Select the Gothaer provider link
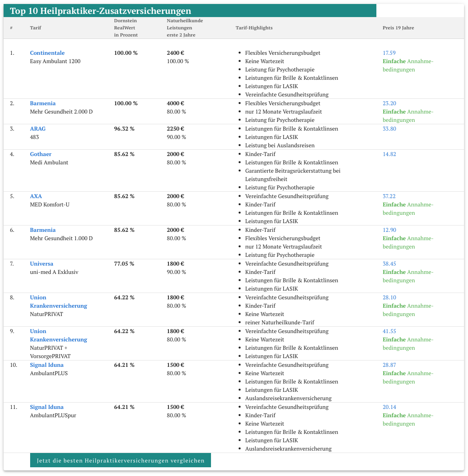This screenshot has height=476, width=468. click(40, 154)
